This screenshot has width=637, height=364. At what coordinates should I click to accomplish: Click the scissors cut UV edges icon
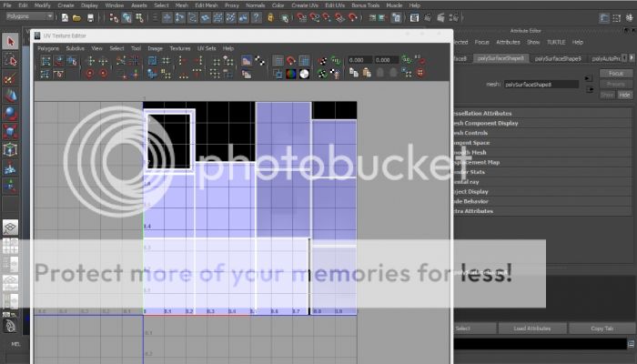tap(121, 61)
